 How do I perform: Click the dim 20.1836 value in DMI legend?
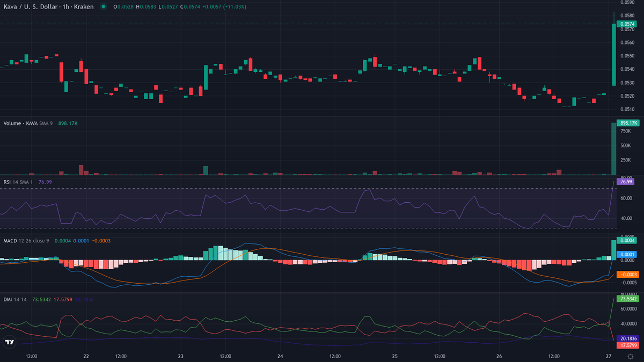click(x=84, y=299)
